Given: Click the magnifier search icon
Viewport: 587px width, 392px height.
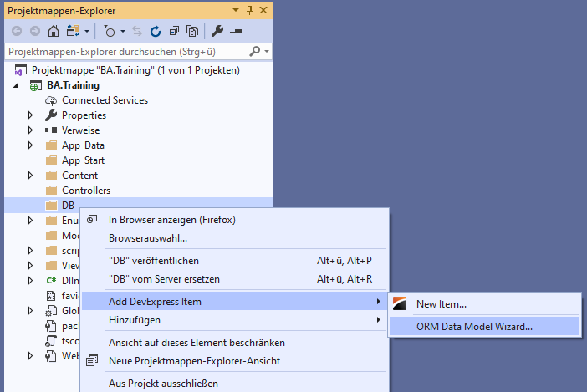Looking at the screenshot, I should [x=254, y=51].
